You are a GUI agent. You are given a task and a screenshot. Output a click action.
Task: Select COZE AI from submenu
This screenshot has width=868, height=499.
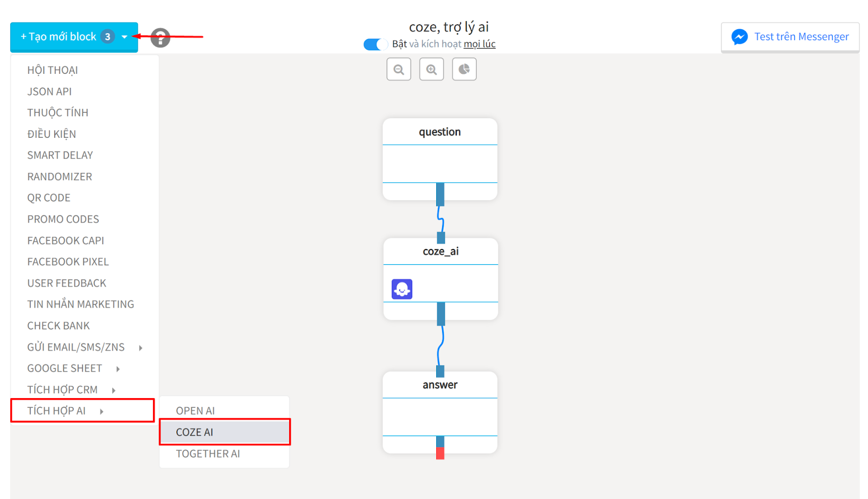coord(225,432)
